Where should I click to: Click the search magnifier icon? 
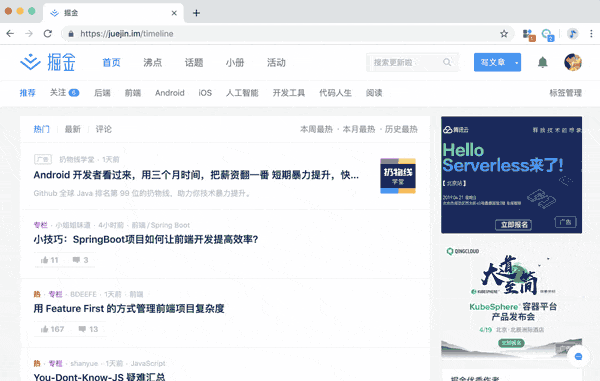pos(447,62)
